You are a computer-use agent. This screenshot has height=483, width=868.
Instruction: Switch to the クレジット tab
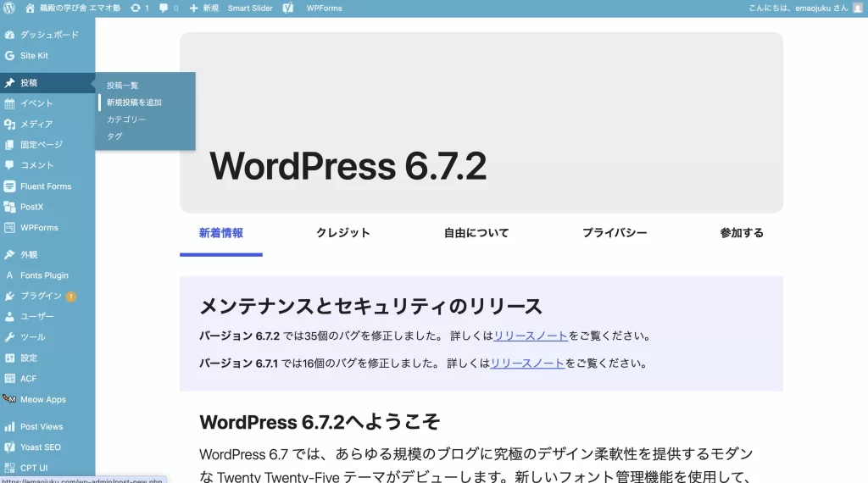tap(343, 233)
